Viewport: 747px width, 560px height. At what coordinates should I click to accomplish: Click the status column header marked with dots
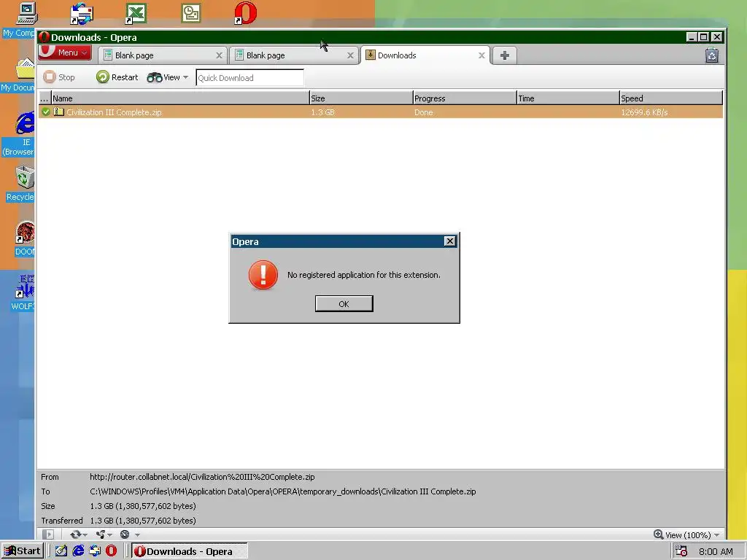pos(44,98)
